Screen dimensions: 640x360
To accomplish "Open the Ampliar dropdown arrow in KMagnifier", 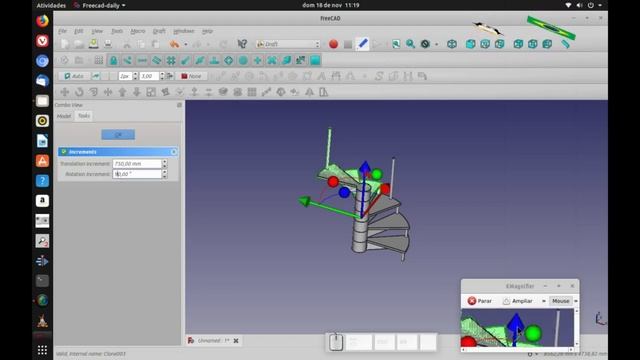I will click(x=544, y=301).
